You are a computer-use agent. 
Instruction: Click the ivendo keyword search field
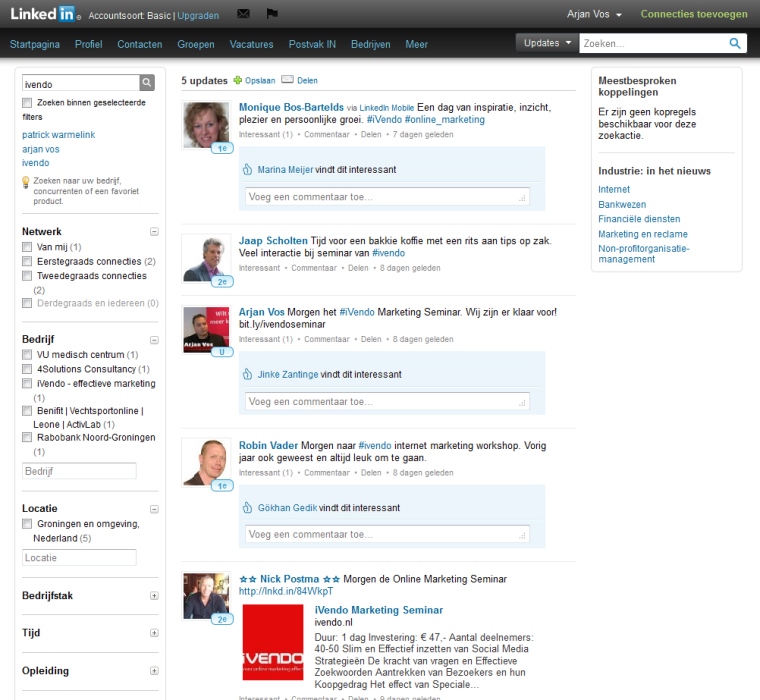point(81,84)
